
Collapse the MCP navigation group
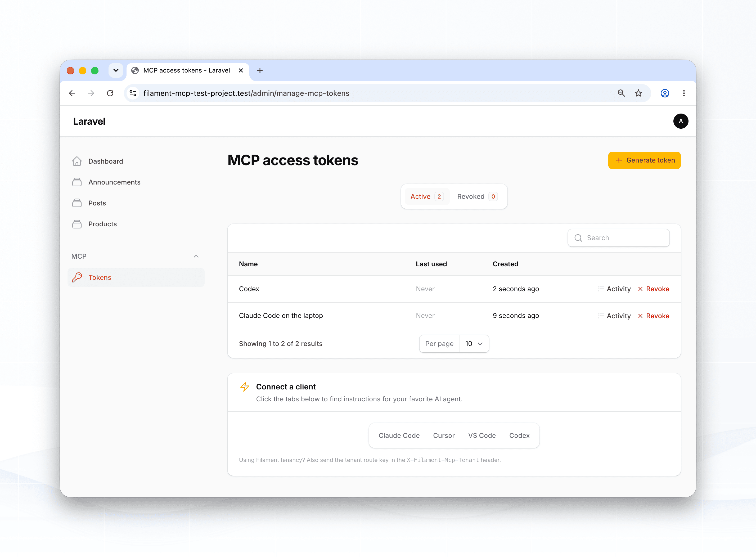(x=196, y=256)
